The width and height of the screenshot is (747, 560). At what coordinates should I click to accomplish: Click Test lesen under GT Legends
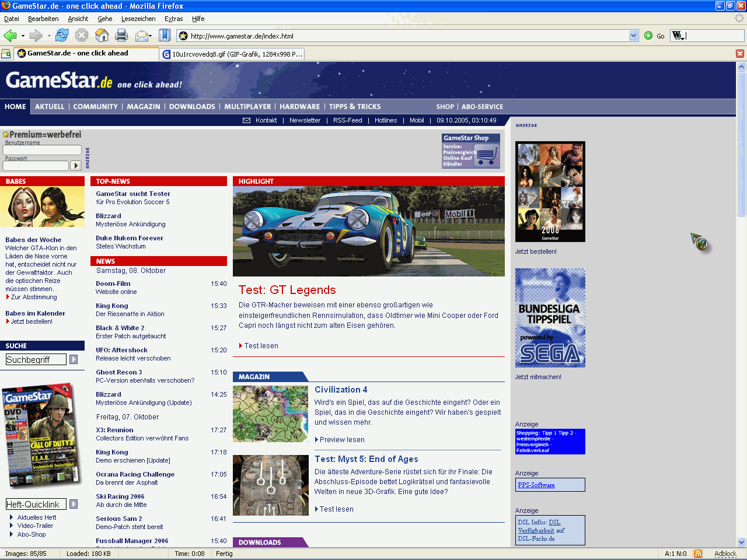(261, 346)
